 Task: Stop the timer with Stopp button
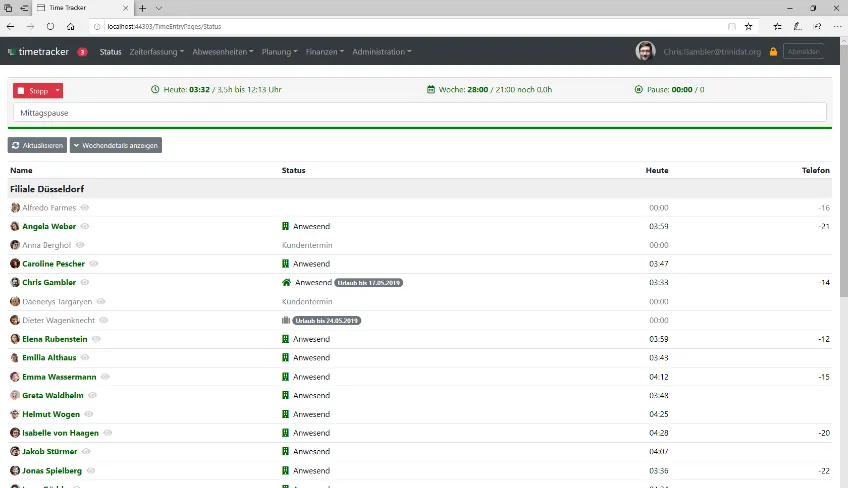[33, 91]
